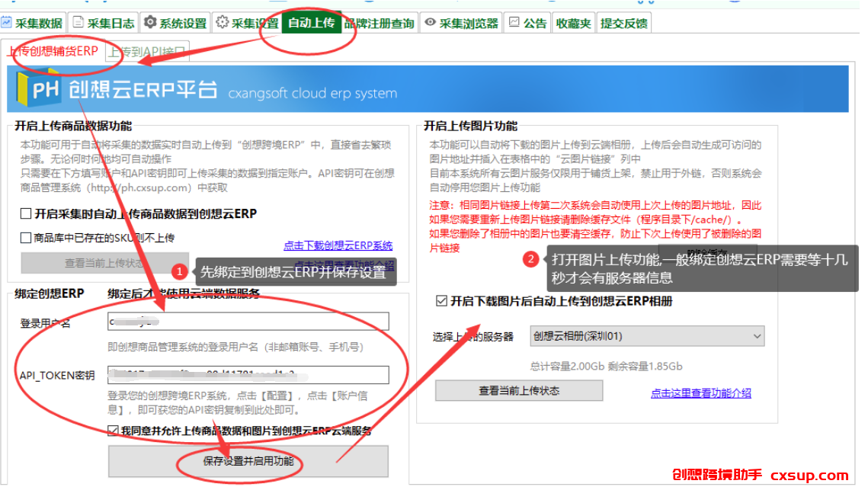Open the 创想云相册(深圳01) server dropdown
Image resolution: width=868 pixels, height=503 pixels.
646,336
